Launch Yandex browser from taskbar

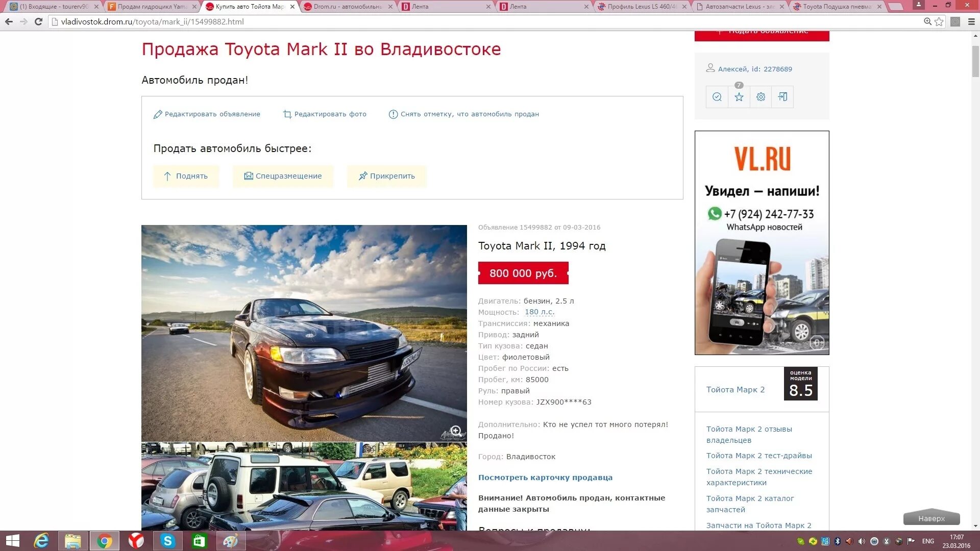(136, 541)
